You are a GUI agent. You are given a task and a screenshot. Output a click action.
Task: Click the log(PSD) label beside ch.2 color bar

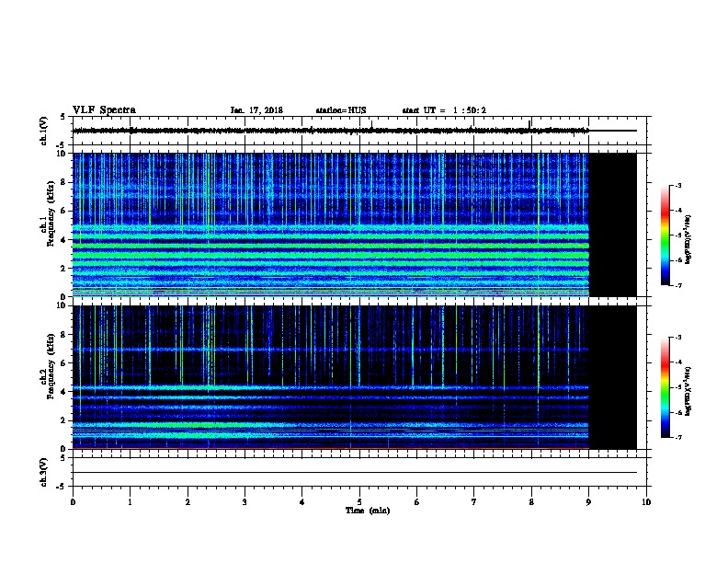pyautogui.click(x=688, y=391)
